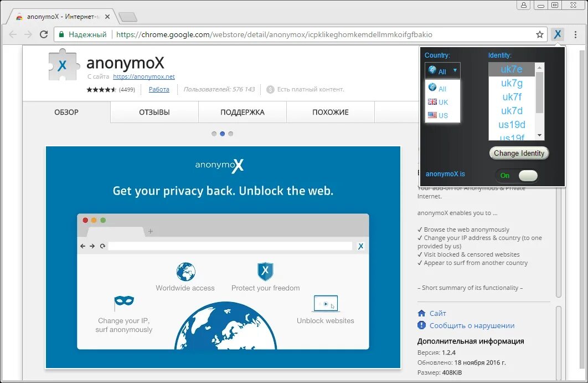The height and width of the screenshot is (383, 588).
Task: Open a new browser tab
Action: (x=127, y=17)
